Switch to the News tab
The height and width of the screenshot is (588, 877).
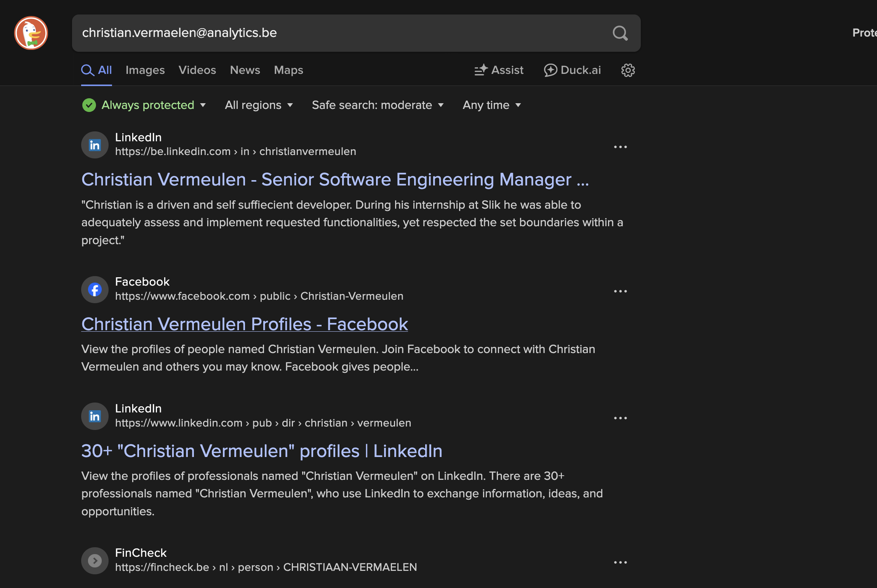tap(245, 70)
